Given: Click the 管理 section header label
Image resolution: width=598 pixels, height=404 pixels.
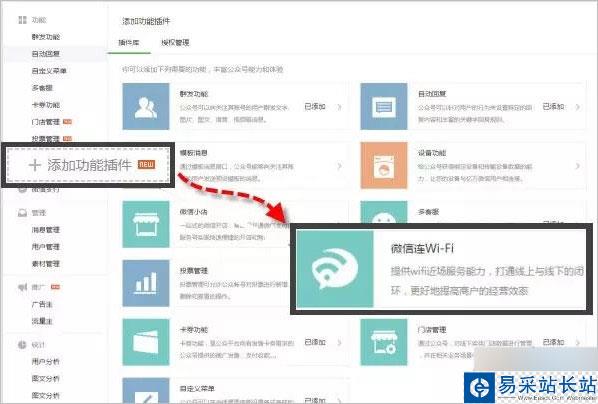Looking at the screenshot, I should [x=39, y=213].
